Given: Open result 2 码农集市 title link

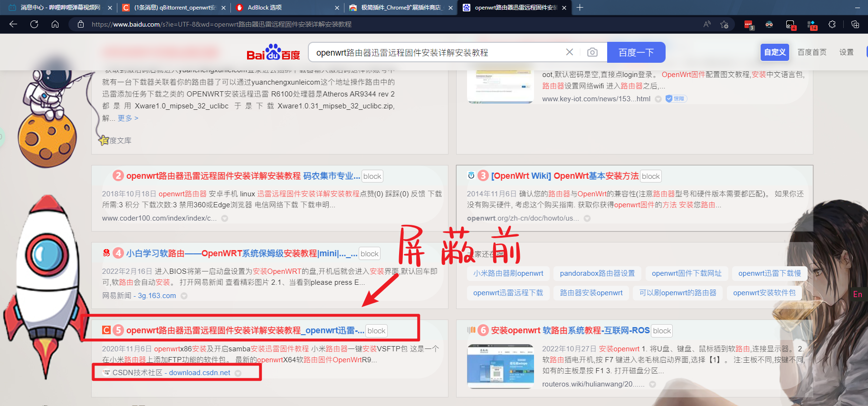Looking at the screenshot, I should pyautogui.click(x=243, y=176).
